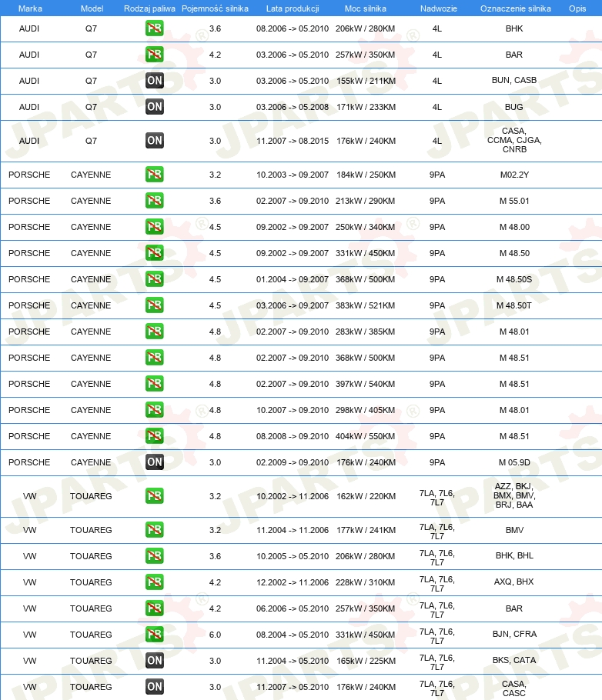Select engine code cell BHK, BHL
602x700 pixels.
click(x=514, y=556)
